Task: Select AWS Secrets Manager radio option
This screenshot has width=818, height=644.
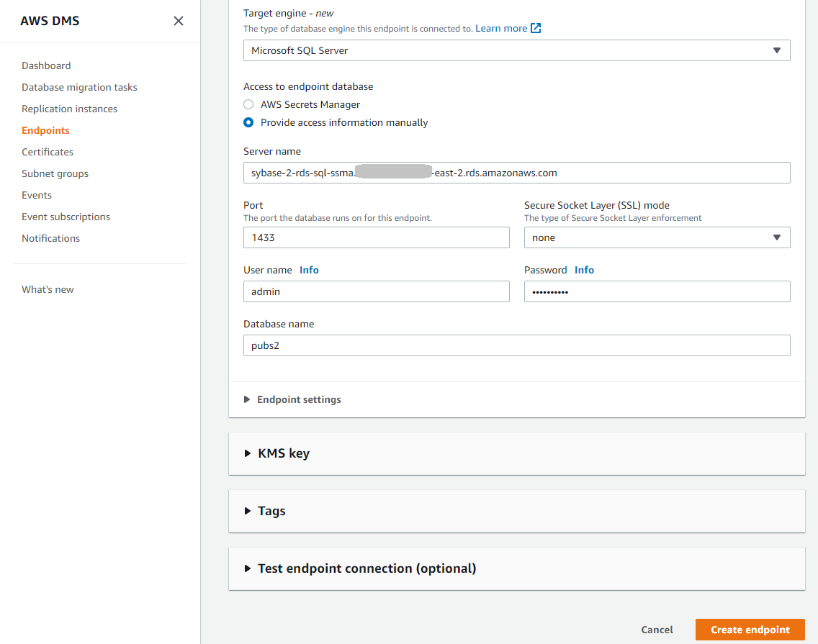Action: [248, 104]
